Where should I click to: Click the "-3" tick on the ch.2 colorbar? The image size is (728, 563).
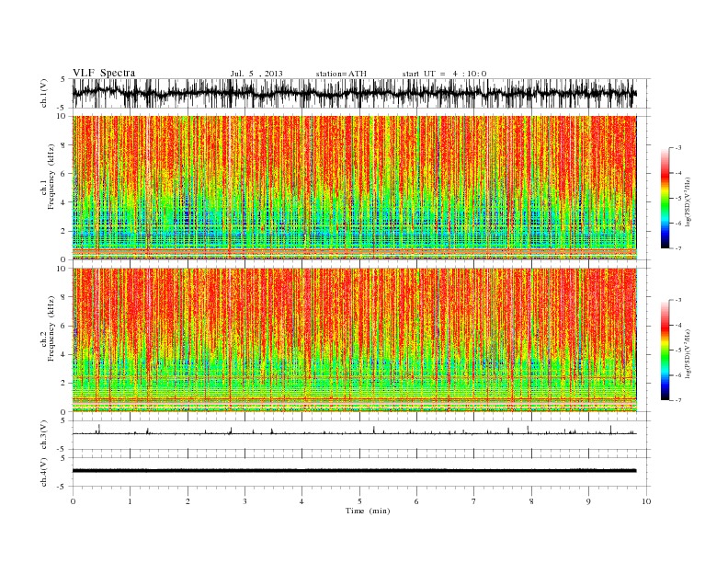pos(678,300)
